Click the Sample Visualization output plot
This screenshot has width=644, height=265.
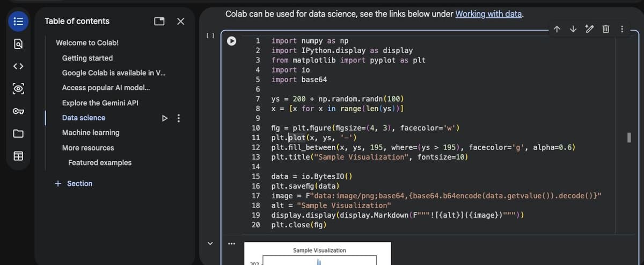tap(318, 254)
